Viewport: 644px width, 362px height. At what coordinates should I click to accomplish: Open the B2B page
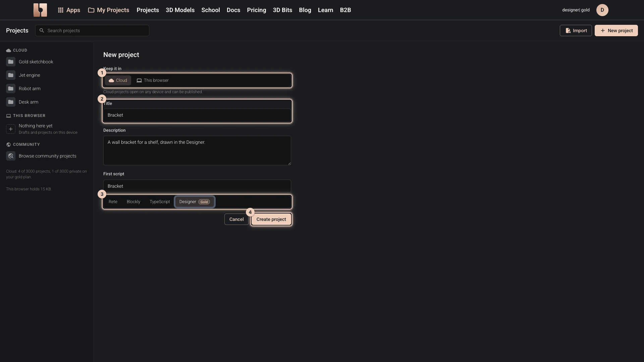(x=345, y=10)
